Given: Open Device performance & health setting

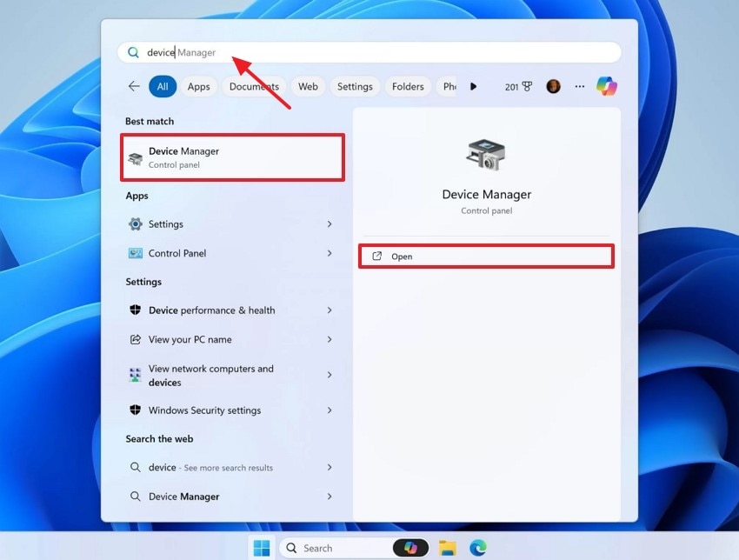Looking at the screenshot, I should (232, 310).
